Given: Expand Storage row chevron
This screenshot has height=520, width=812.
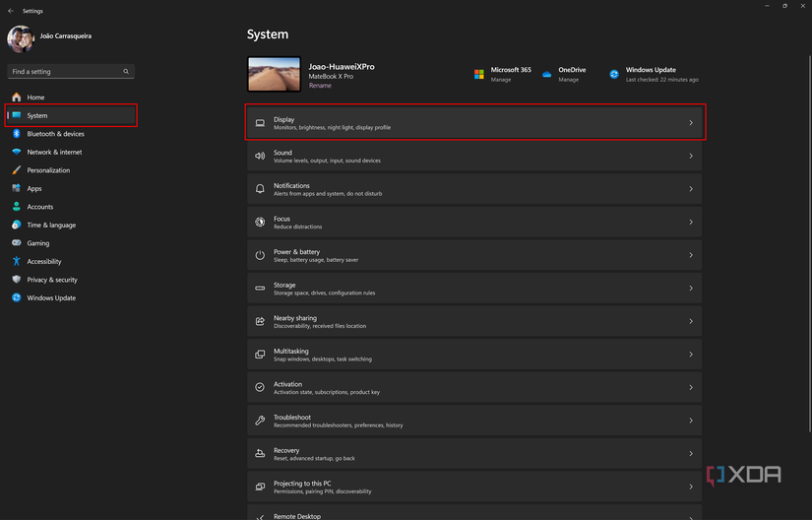Looking at the screenshot, I should click(691, 288).
